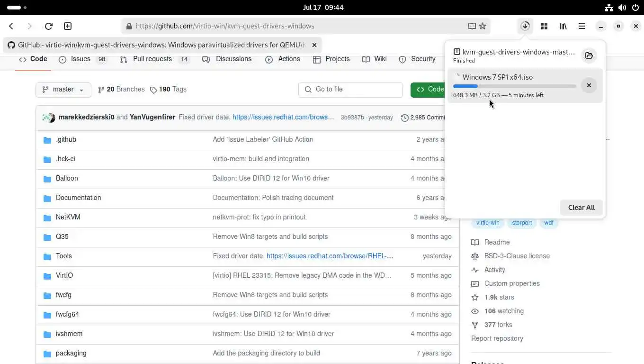Open the Documentation folder
The width and height of the screenshot is (644, 364).
click(x=78, y=198)
